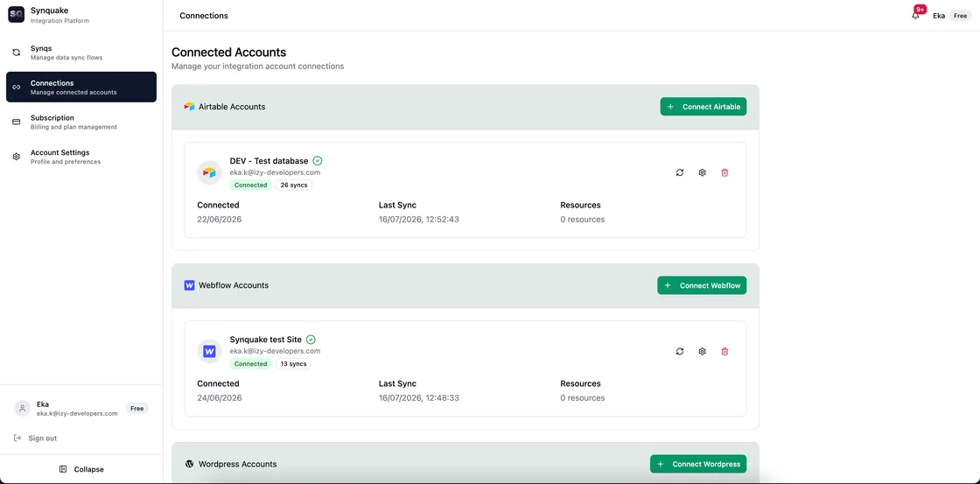Screen dimensions: 980x484
Task: Open the Synqs sidebar section
Action: pos(81,53)
